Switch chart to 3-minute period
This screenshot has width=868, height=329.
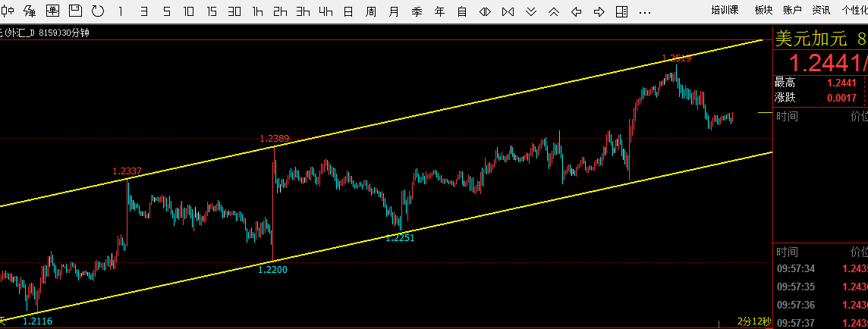pos(144,11)
